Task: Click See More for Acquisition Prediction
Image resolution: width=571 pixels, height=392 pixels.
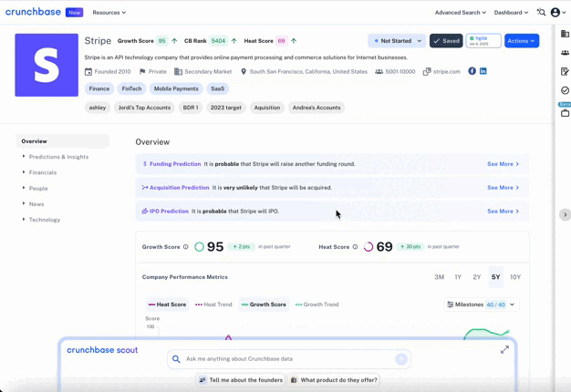Action: 503,188
